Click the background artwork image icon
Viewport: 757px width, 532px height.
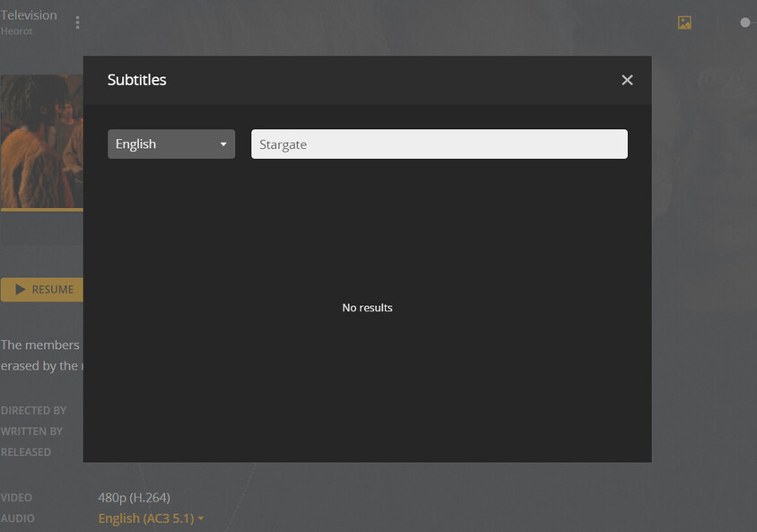[x=684, y=22]
